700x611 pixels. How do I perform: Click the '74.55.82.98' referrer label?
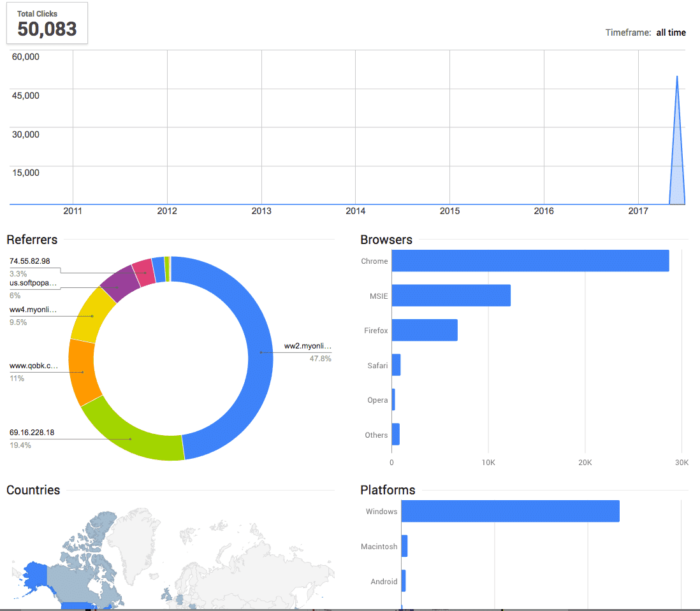(29, 261)
